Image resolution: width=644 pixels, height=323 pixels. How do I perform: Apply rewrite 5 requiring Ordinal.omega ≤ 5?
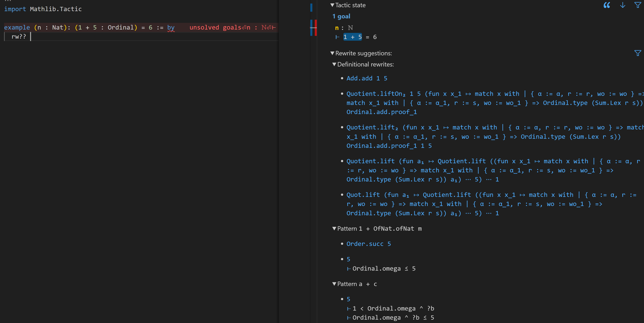click(348, 259)
